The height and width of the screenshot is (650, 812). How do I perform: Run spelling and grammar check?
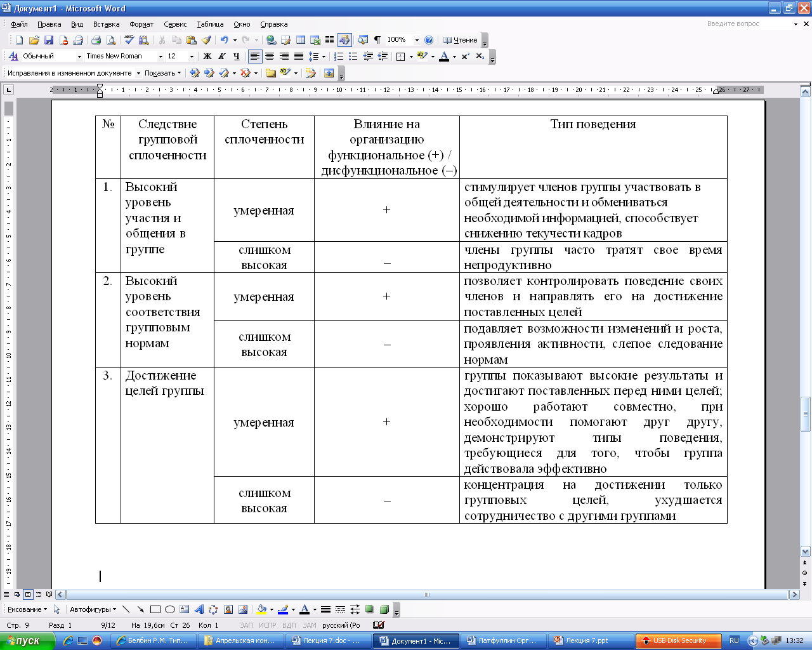tap(129, 40)
